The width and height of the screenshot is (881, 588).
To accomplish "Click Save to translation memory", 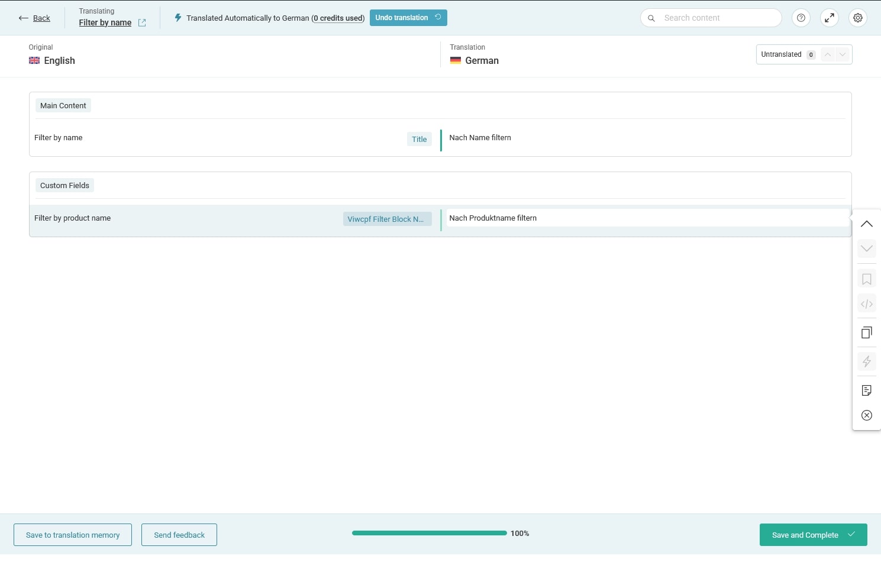I will coord(73,535).
